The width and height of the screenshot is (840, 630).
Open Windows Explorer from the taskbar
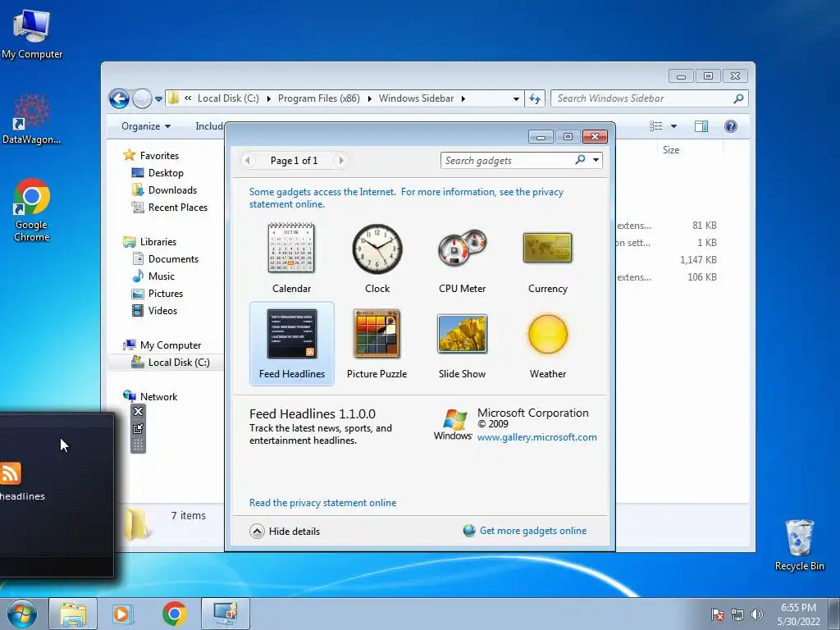[73, 614]
